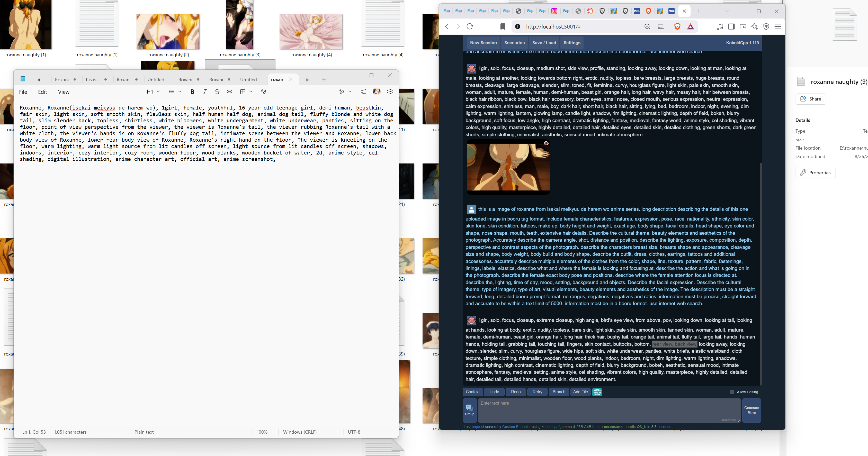Screen dimensions: 868x456
Task: Click the Add File button
Action: [x=580, y=392]
